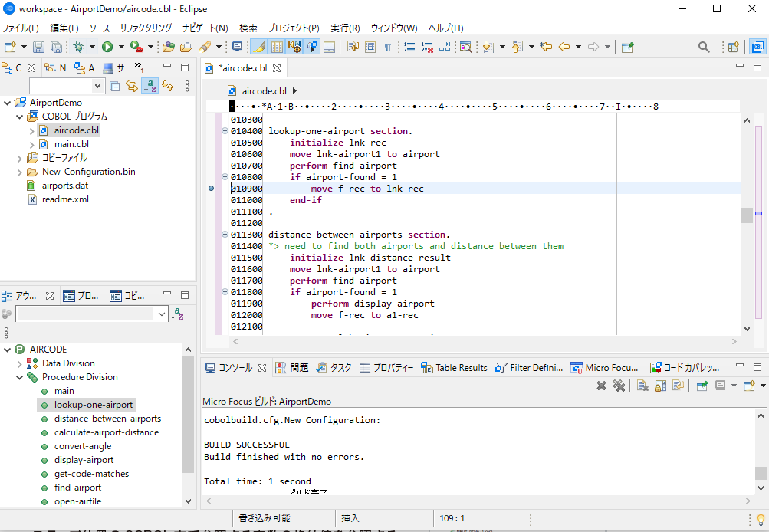The height and width of the screenshot is (532, 769).
Task: Click the remove line numbers icon
Action: point(427,47)
